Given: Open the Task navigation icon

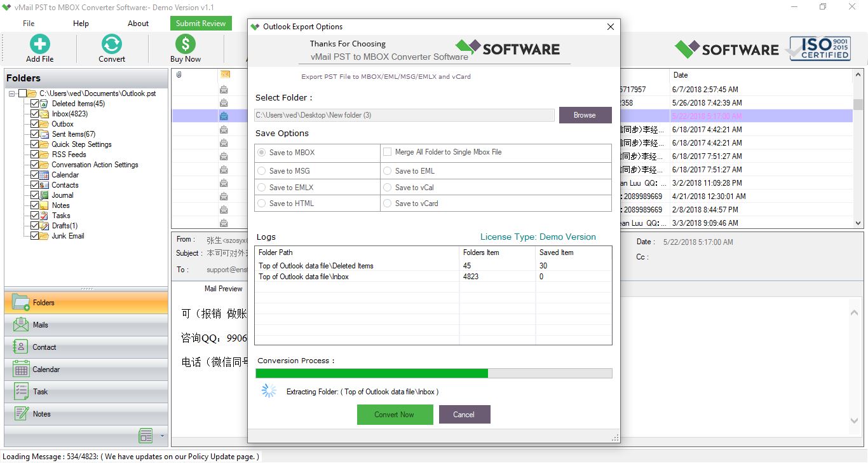Looking at the screenshot, I should [20, 391].
